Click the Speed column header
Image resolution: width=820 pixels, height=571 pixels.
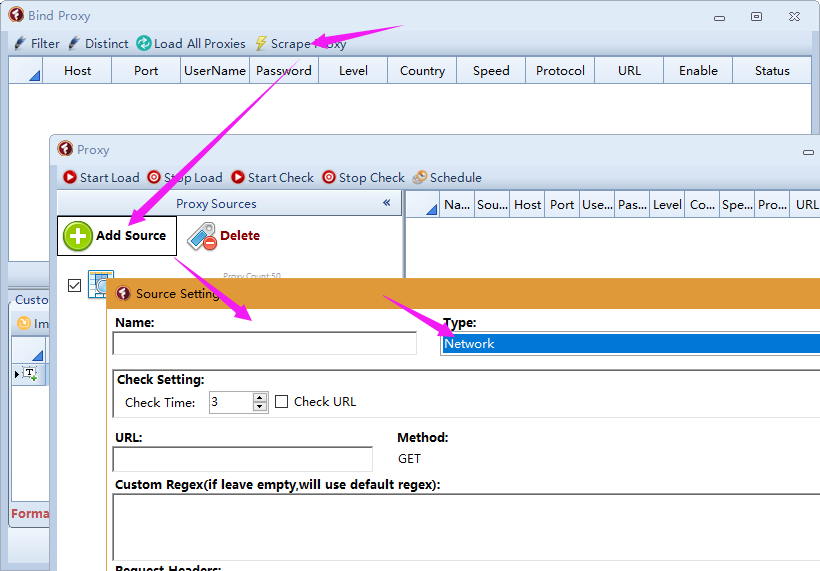[x=491, y=71]
